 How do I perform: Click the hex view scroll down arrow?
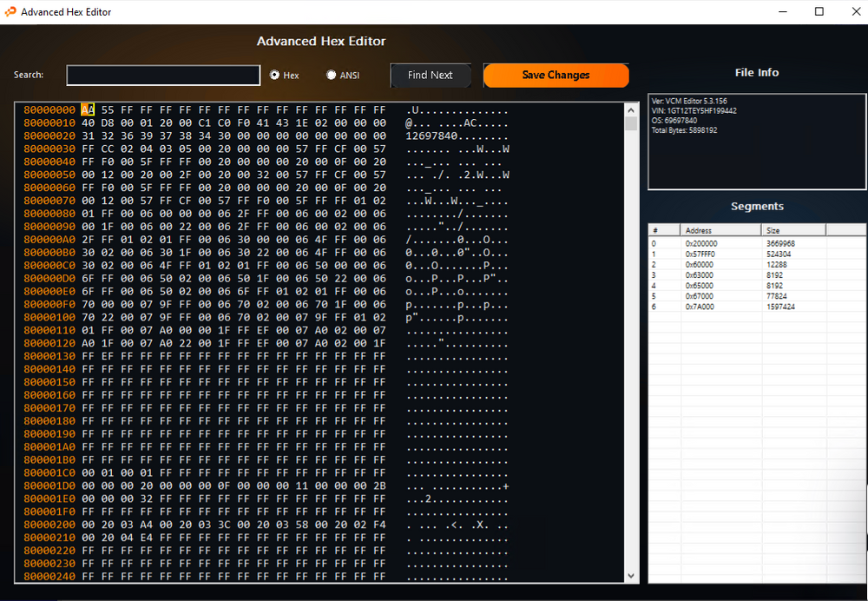[631, 576]
